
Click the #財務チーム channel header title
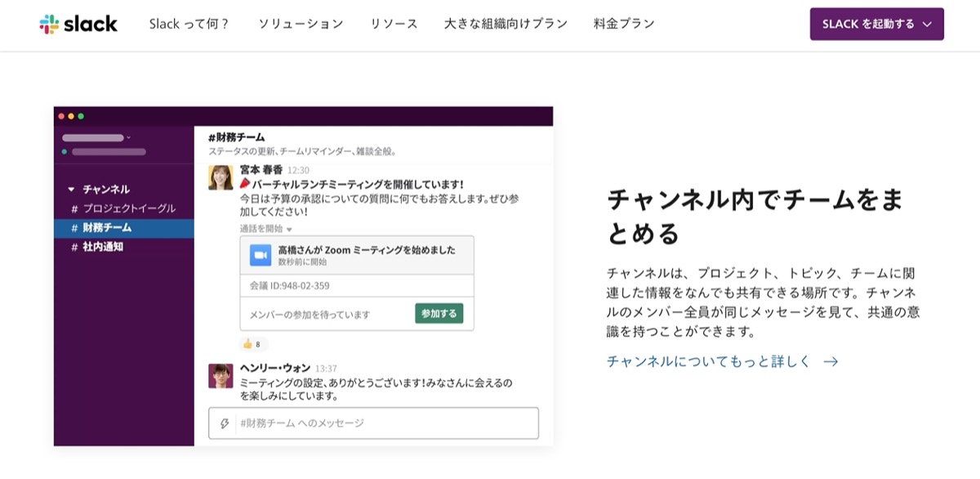click(237, 137)
